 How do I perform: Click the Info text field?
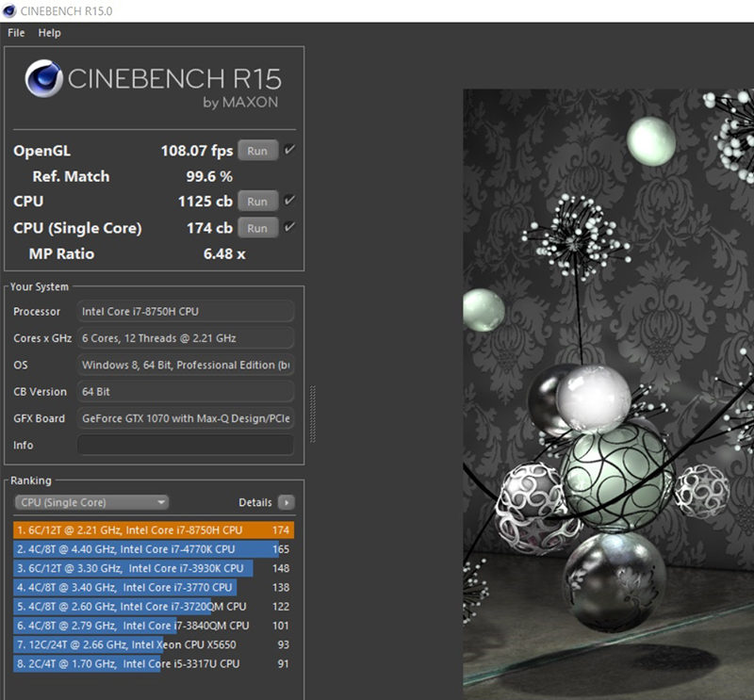tap(186, 445)
